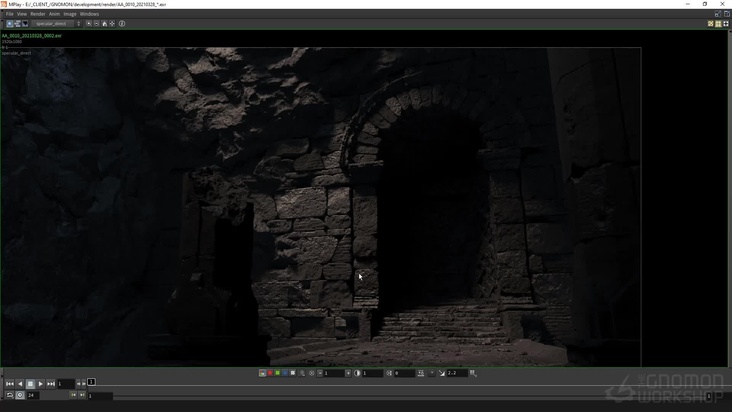Play the sequence forward
732x412 pixels.
[40, 384]
